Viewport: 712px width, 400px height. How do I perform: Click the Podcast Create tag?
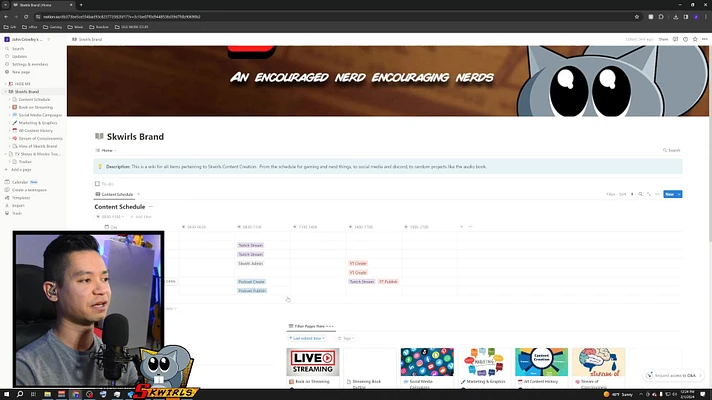coord(251,281)
